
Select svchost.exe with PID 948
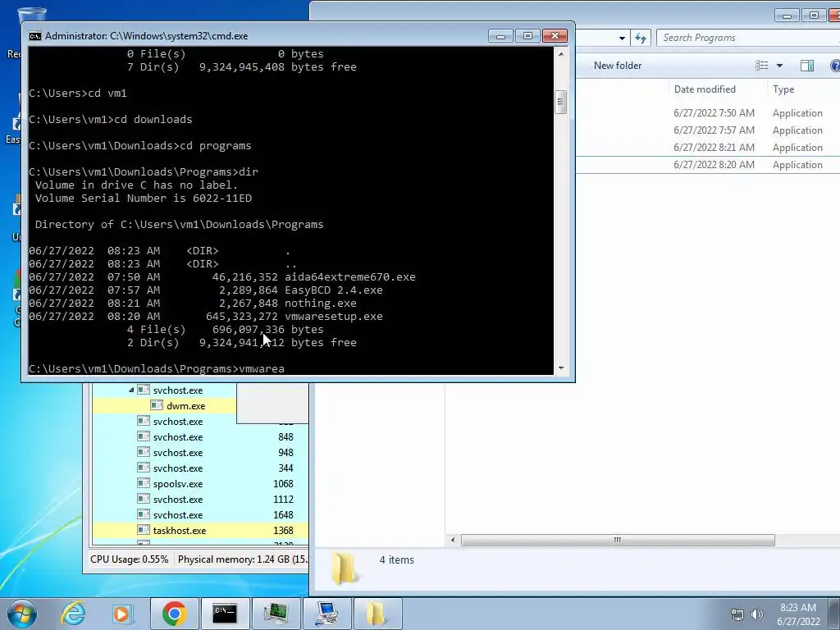click(200, 453)
